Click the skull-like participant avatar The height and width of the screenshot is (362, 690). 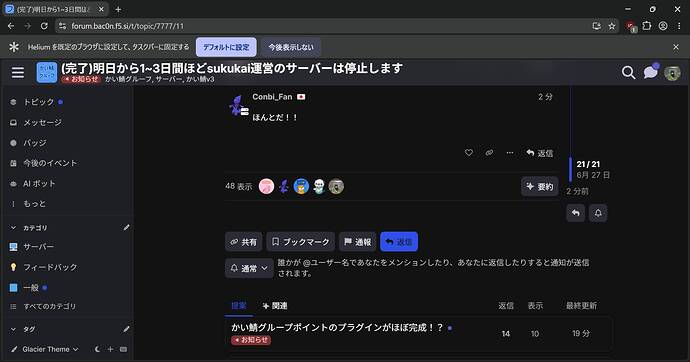(x=319, y=186)
